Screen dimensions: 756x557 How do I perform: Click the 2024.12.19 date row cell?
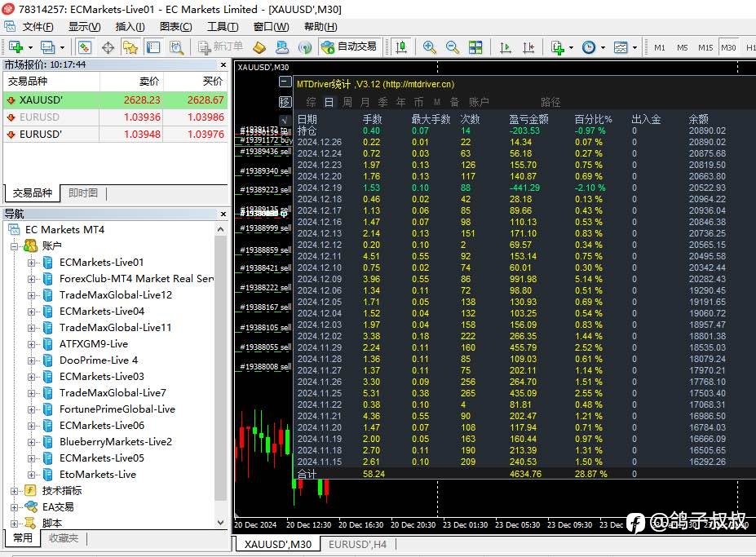tap(319, 188)
